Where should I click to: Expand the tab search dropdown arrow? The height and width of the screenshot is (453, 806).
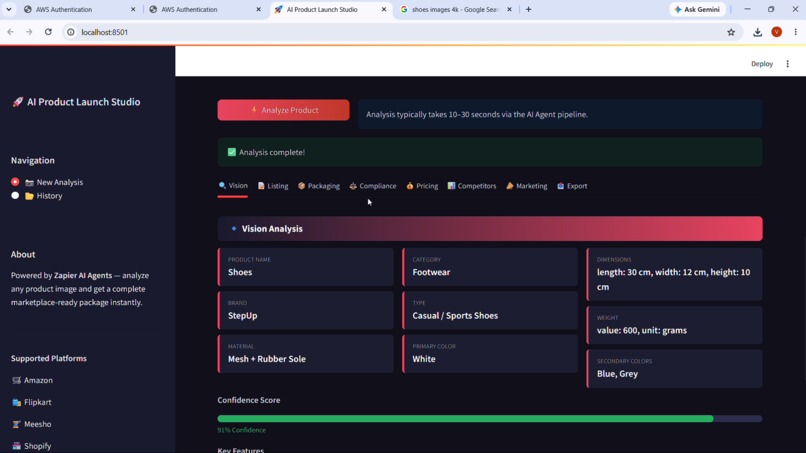click(x=9, y=9)
